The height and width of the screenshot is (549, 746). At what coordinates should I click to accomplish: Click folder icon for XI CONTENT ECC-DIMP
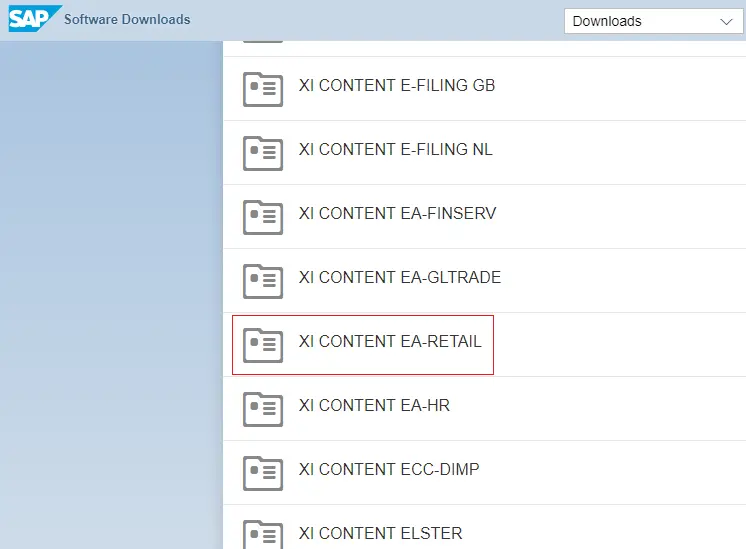coord(263,473)
